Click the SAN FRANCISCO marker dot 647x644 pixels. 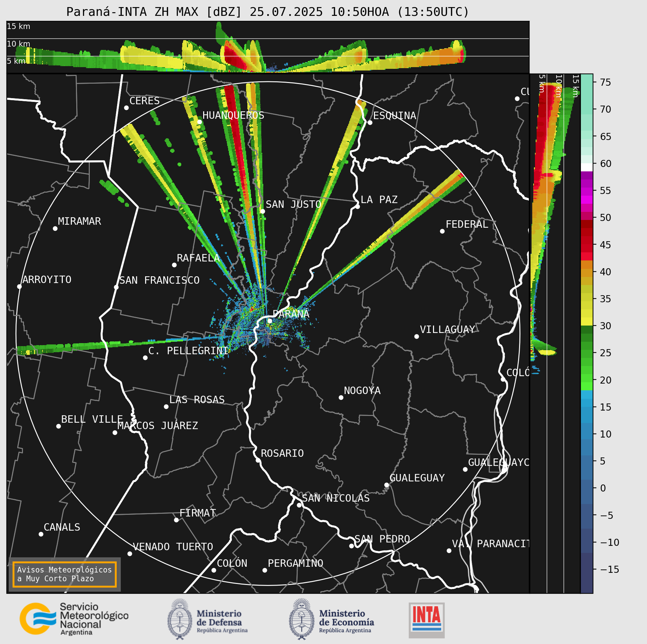[x=116, y=287]
